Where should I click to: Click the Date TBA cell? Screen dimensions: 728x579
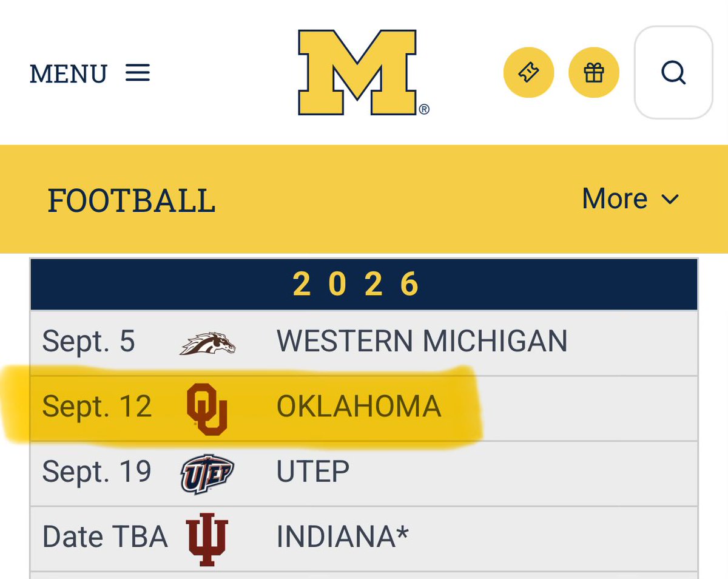click(105, 537)
